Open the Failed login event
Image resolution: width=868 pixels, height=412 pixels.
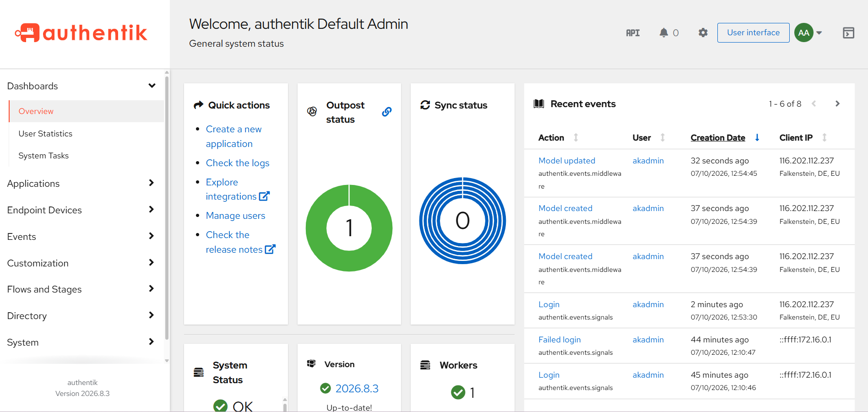point(559,340)
